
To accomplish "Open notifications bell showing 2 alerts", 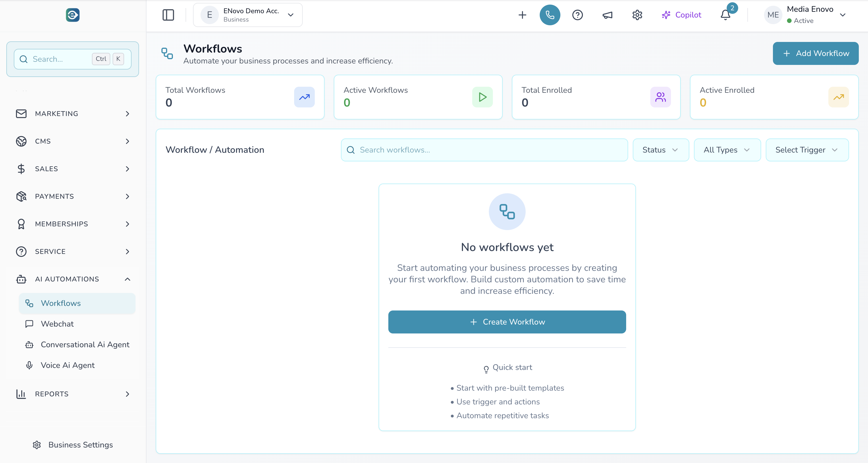I will coord(724,15).
